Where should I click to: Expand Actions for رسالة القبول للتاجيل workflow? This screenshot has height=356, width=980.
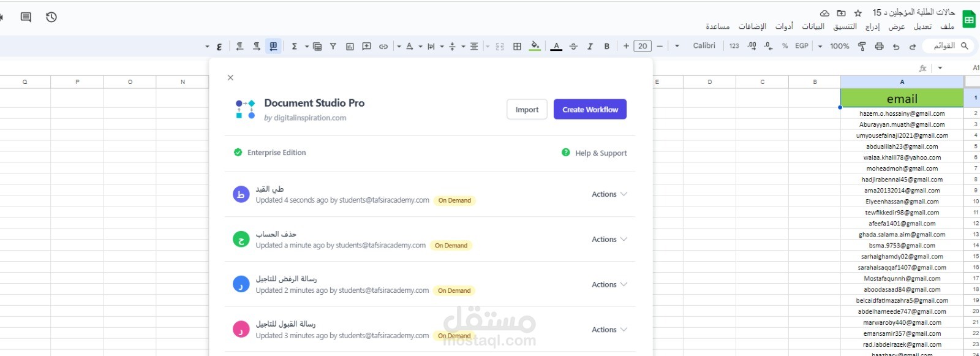(x=609, y=330)
